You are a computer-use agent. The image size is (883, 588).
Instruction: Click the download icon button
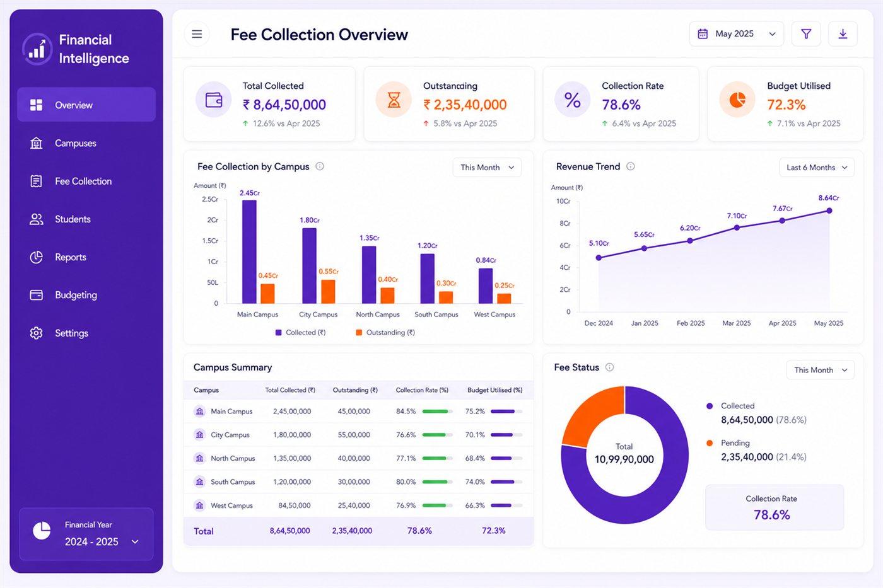843,34
